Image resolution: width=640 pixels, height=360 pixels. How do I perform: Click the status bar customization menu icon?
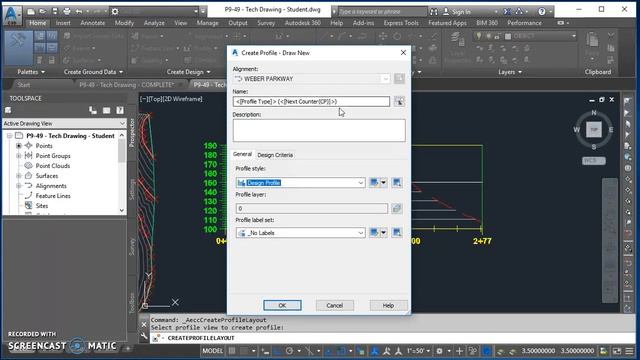tap(630, 351)
